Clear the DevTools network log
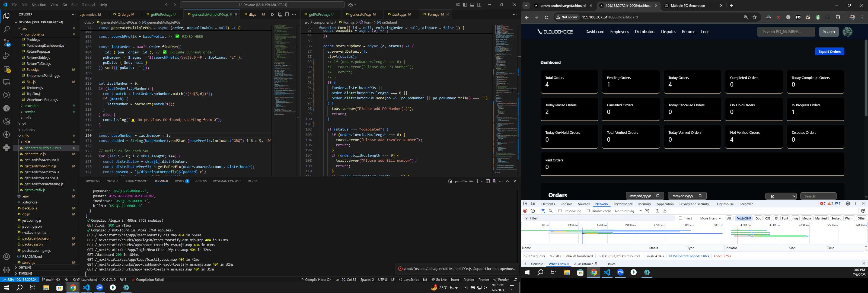The height and width of the screenshot is (293, 868). (533, 211)
